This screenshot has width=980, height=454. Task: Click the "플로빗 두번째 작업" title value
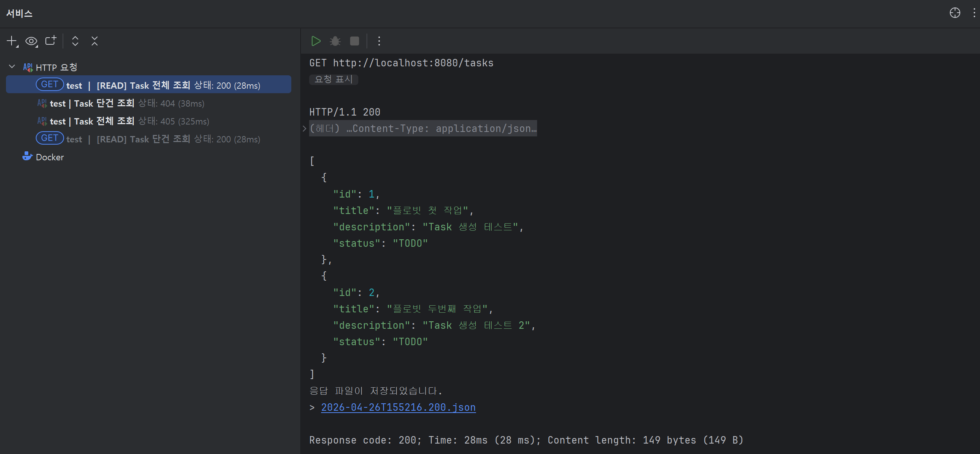coord(437,309)
